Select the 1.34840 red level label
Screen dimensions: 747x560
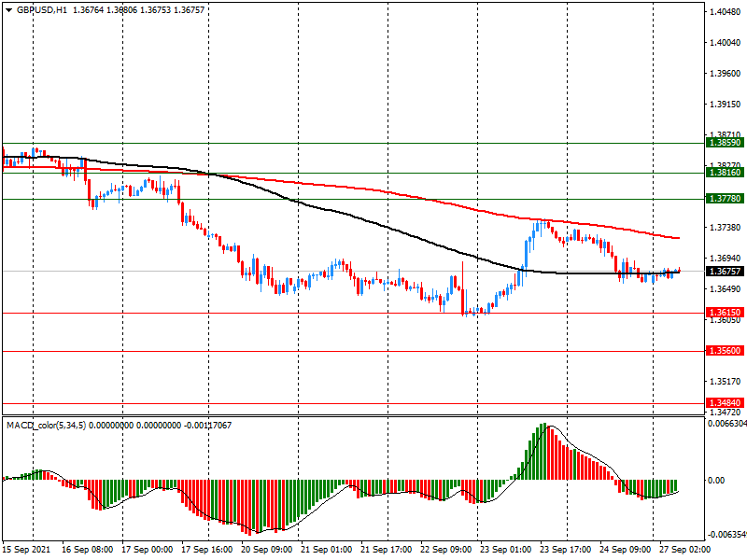[725, 403]
